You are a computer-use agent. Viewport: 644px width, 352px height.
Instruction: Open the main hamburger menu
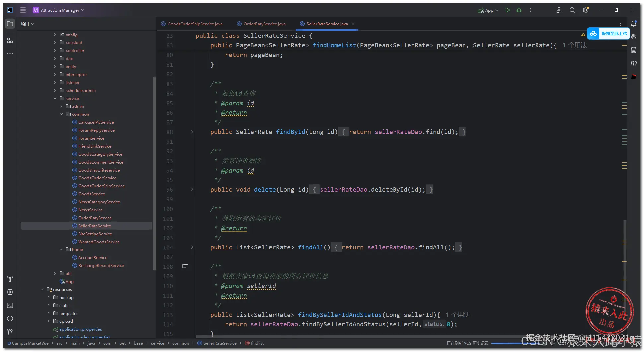[23, 10]
